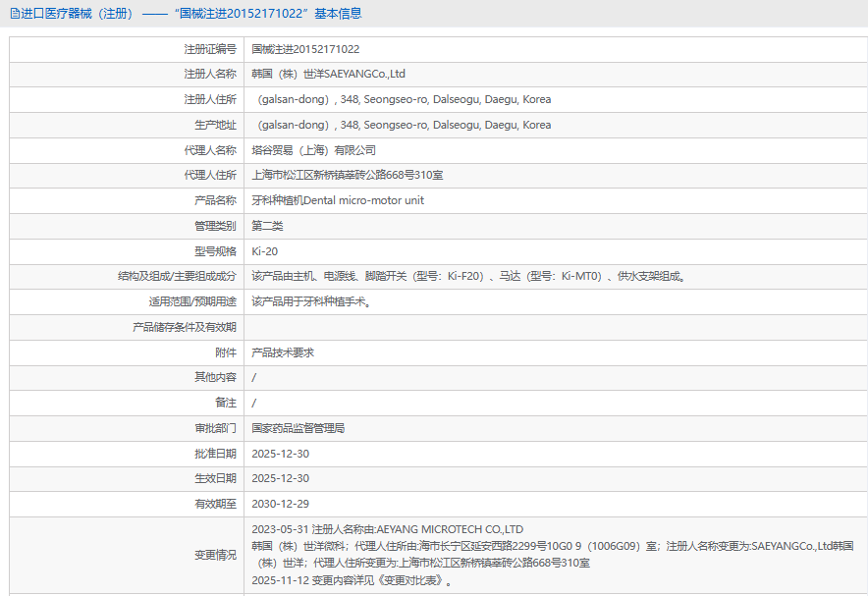Click the 有效期至 label
The height and width of the screenshot is (596, 868).
point(215,504)
